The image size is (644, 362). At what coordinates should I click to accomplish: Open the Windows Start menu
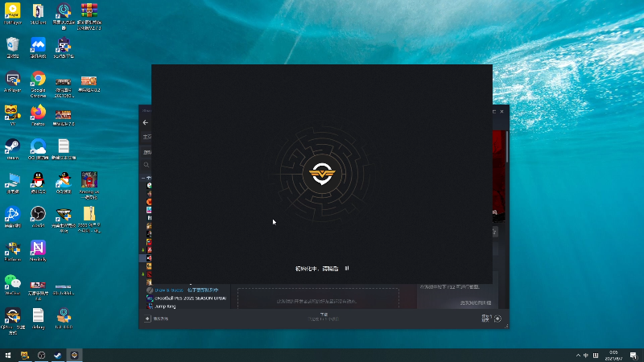coord(8,355)
